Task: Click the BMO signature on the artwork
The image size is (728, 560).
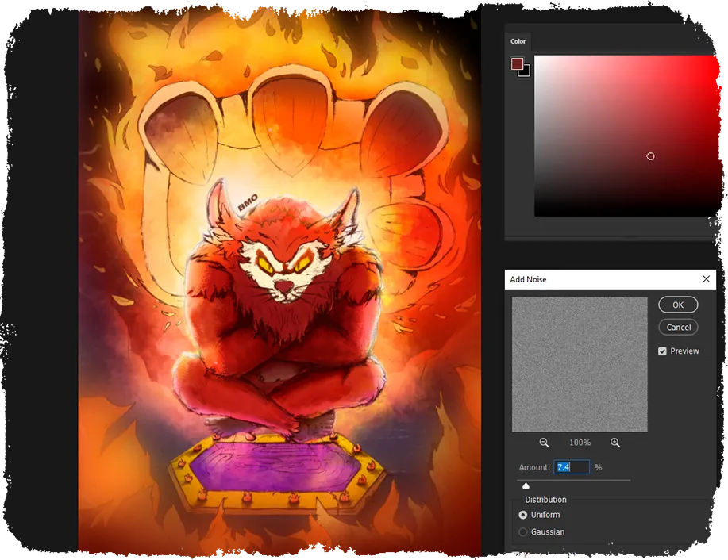Action: 248,202
